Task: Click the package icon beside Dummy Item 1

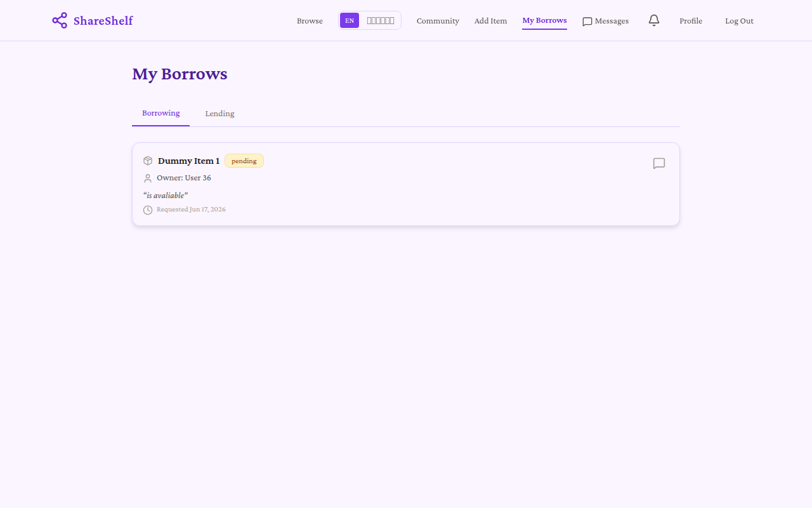Action: (x=148, y=161)
